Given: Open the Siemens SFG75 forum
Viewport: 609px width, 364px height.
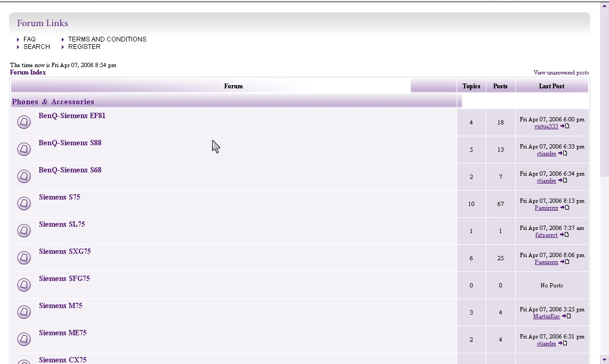Looking at the screenshot, I should pyautogui.click(x=64, y=279).
